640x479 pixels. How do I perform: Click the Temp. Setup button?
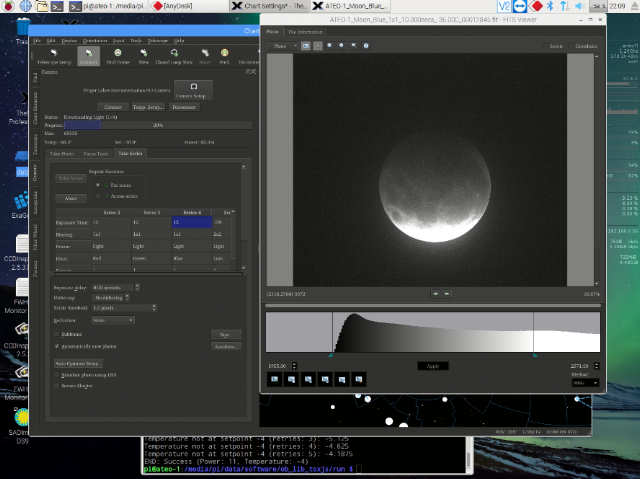tap(148, 107)
